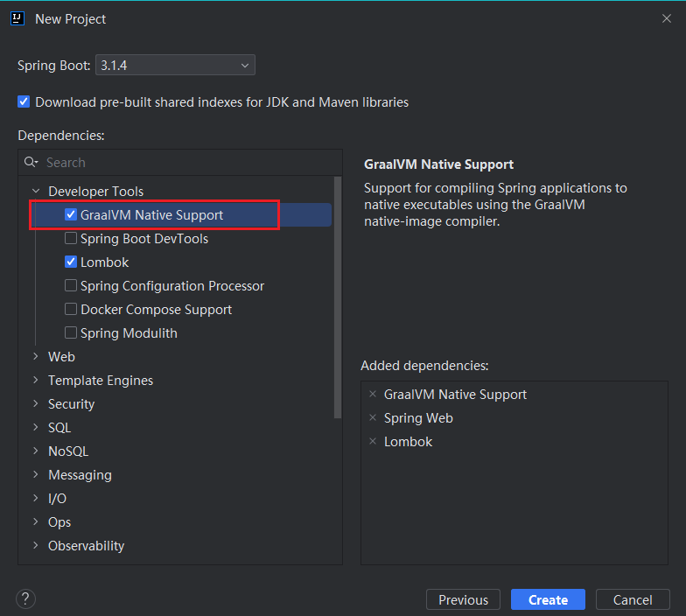Expand the SQL category
Screen dimensions: 686x616
36,427
